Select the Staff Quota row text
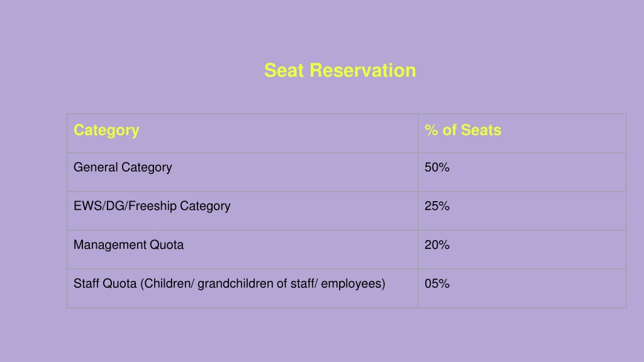The height and width of the screenshot is (362, 644). point(229,283)
